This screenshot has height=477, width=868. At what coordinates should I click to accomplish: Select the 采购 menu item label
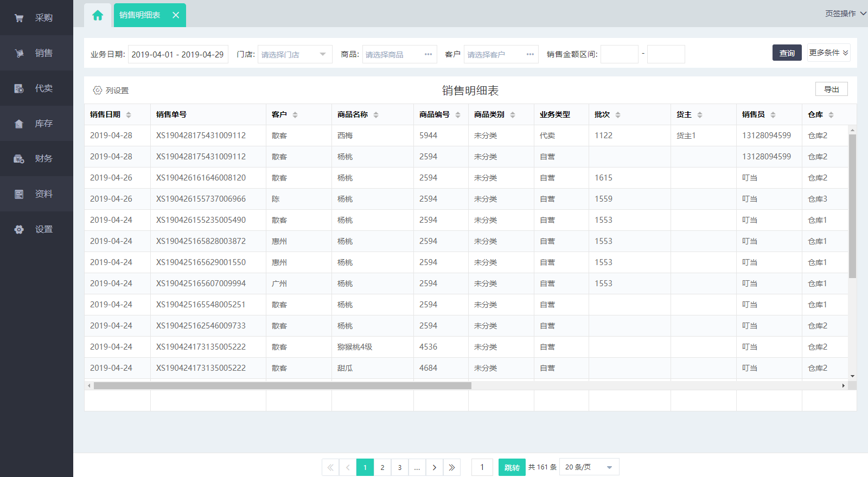pyautogui.click(x=44, y=18)
